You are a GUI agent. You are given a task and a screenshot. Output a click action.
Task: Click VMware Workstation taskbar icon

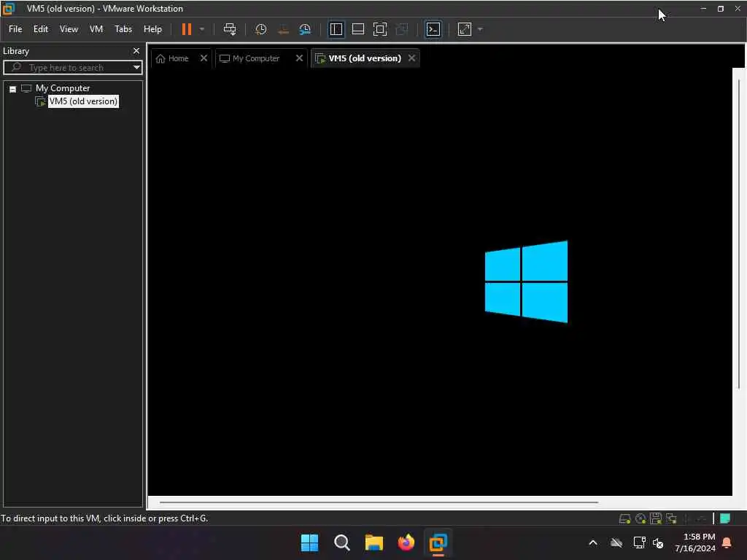click(x=438, y=542)
